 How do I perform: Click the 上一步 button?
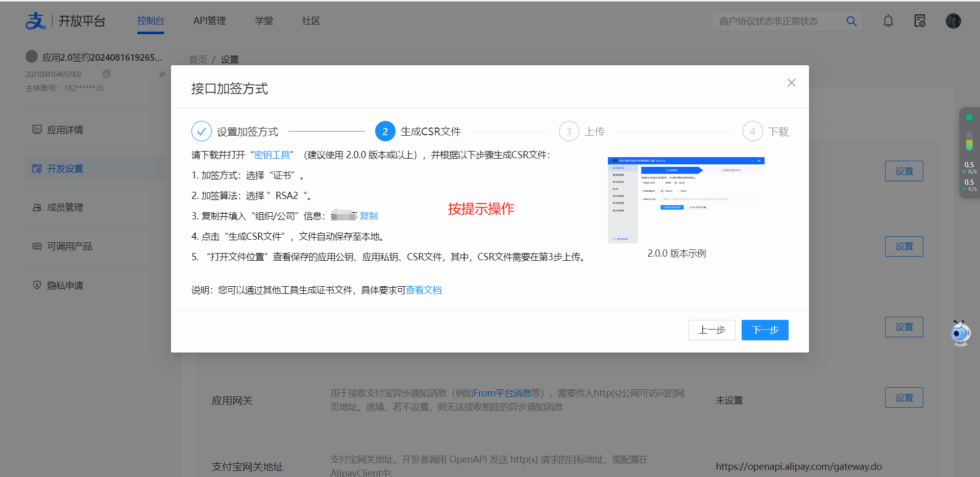pos(712,330)
